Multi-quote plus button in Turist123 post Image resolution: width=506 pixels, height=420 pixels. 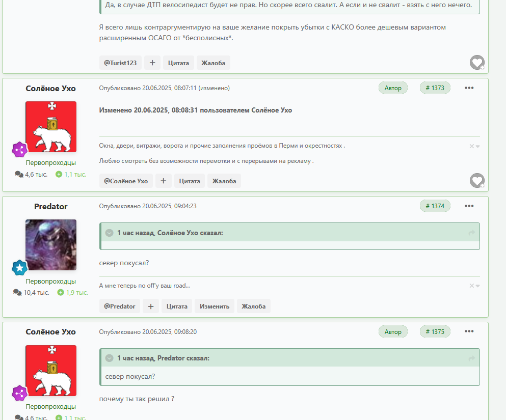click(152, 63)
